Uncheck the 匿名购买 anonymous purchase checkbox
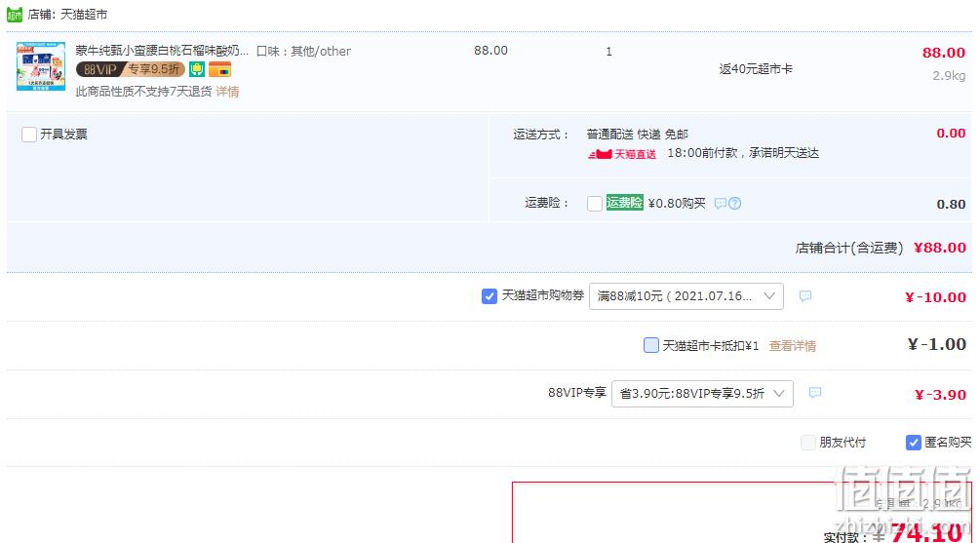This screenshot has width=980, height=543. [913, 443]
